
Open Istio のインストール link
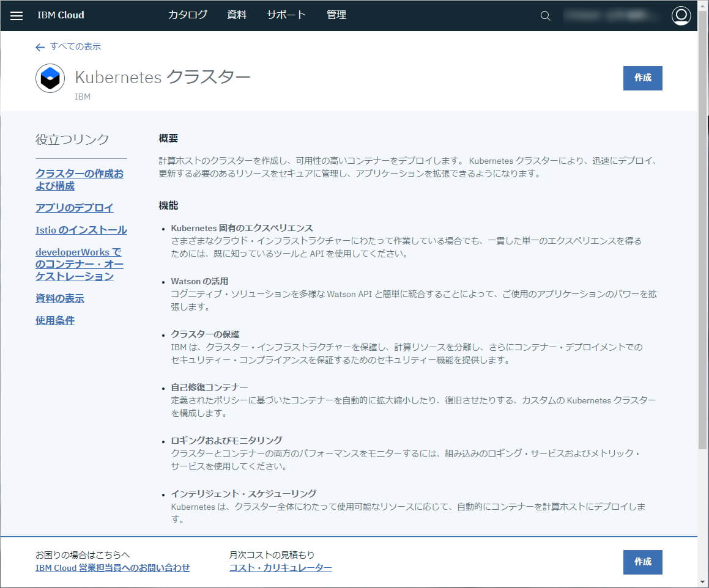pyautogui.click(x=81, y=230)
